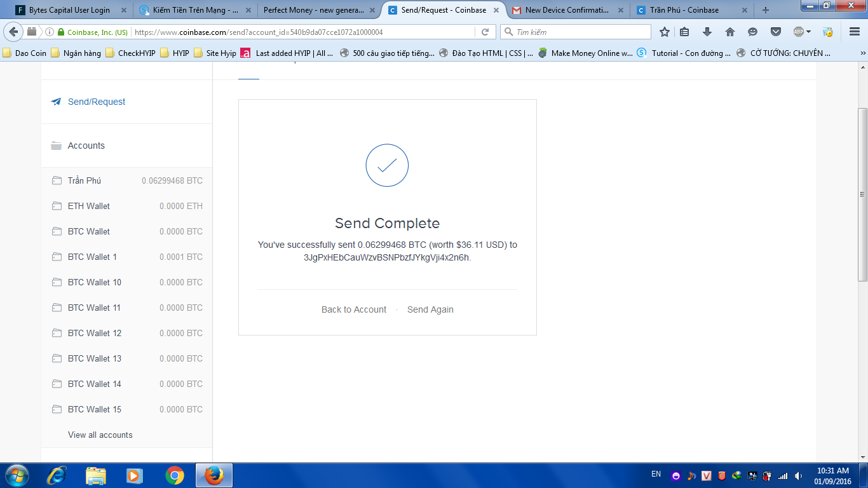Image resolution: width=868 pixels, height=488 pixels.
Task: Open the Windows Start menu
Action: coord(17,475)
